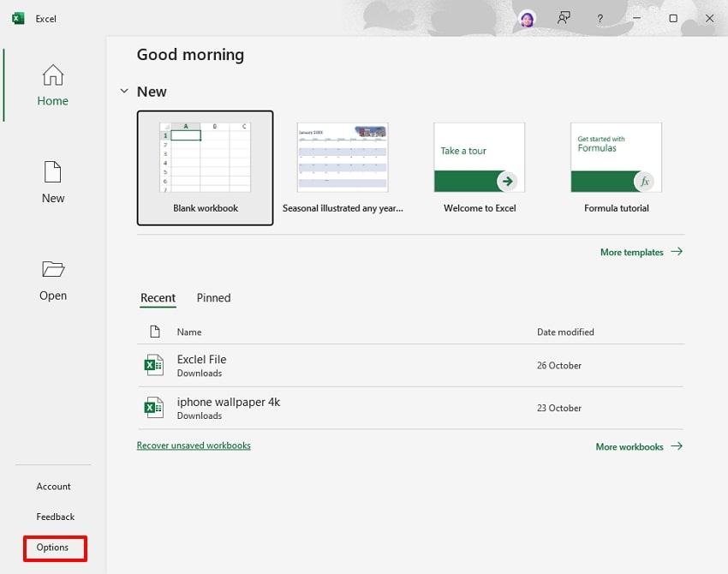Click the user account avatar picture
Viewport: 728px width, 574px height.
tap(526, 18)
